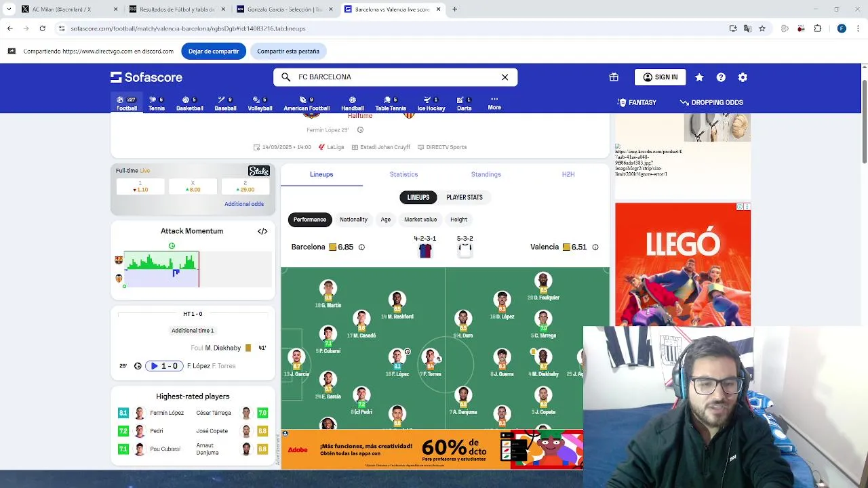Image resolution: width=868 pixels, height=488 pixels.
Task: Open Sofascore settings gear
Action: tap(743, 77)
